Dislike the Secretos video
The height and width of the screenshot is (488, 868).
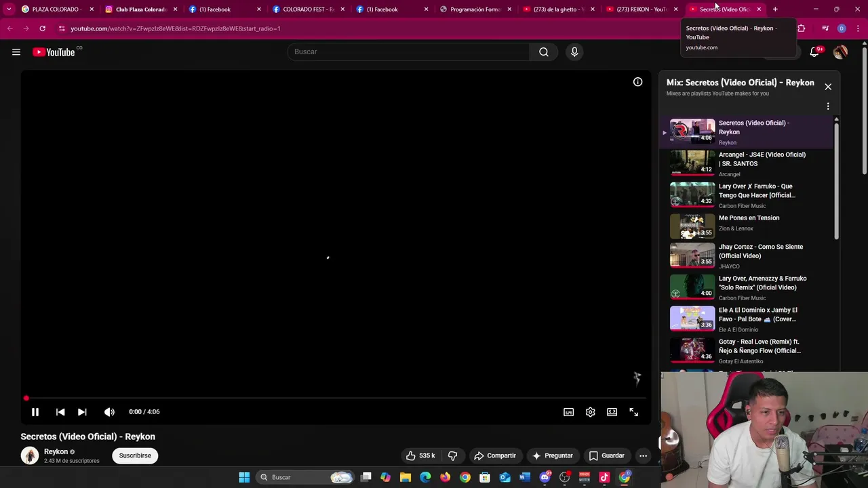[453, 455]
